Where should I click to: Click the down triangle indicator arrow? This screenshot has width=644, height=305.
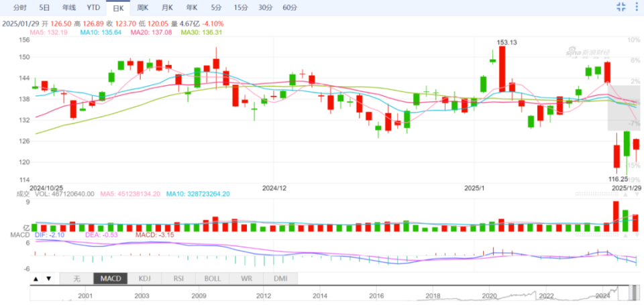click(x=48, y=279)
